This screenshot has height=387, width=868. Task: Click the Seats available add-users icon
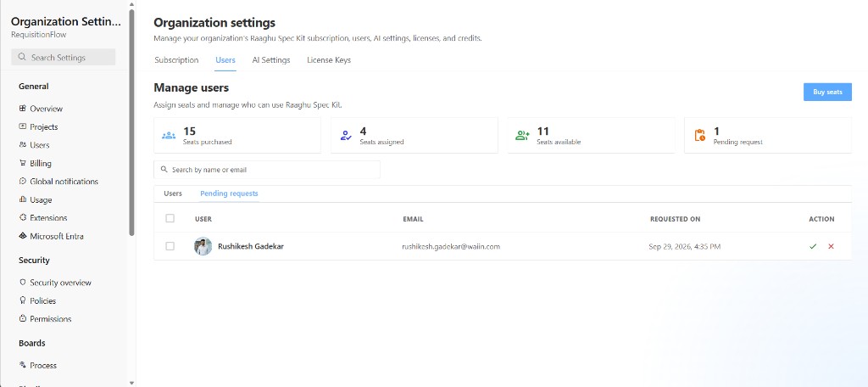[522, 135]
